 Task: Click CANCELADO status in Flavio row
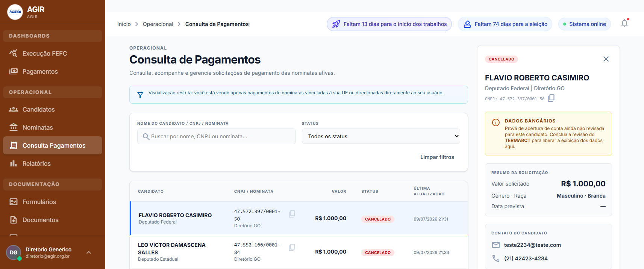[378, 219]
